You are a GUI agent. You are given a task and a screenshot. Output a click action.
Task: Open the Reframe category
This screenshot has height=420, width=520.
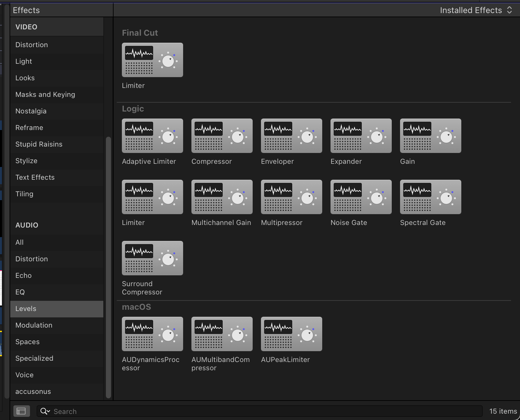coord(57,127)
